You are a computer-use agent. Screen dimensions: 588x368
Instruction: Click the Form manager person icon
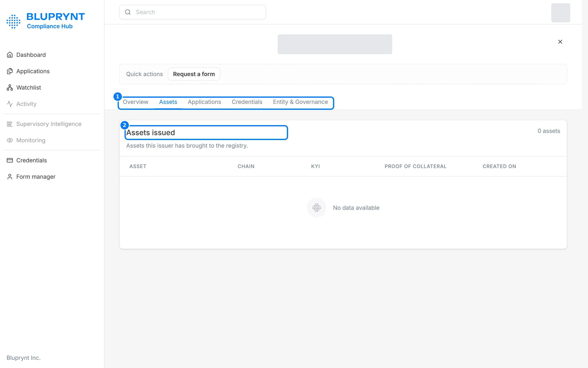tap(10, 176)
